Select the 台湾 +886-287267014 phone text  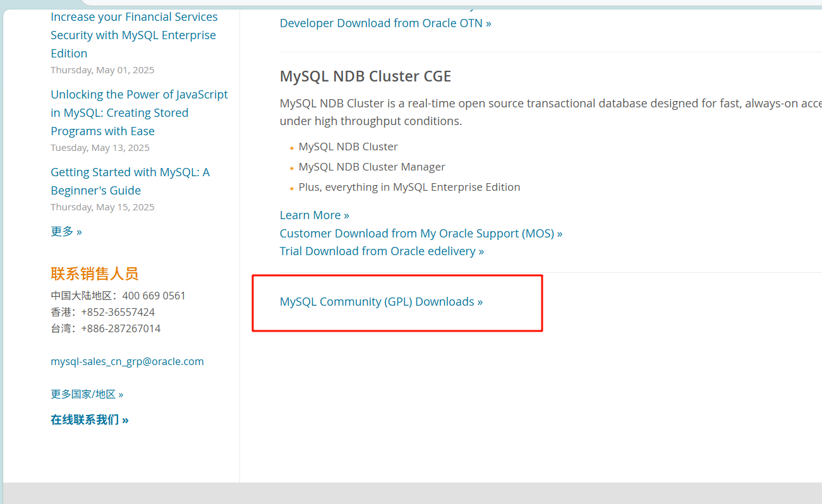106,328
